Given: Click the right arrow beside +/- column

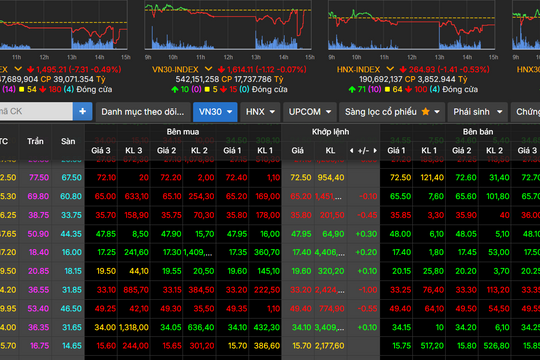Looking at the screenshot, I should (375, 151).
